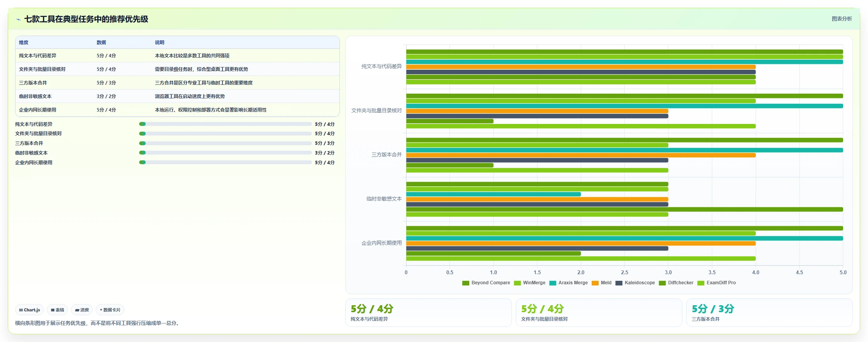Click chart y-axis label 纯文本与代码差异
The image size is (868, 342).
click(x=382, y=67)
